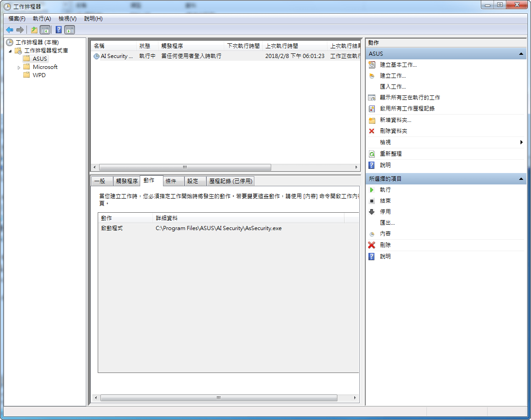
Task: Click the Back arrow toolbar icon
Action: [10, 30]
